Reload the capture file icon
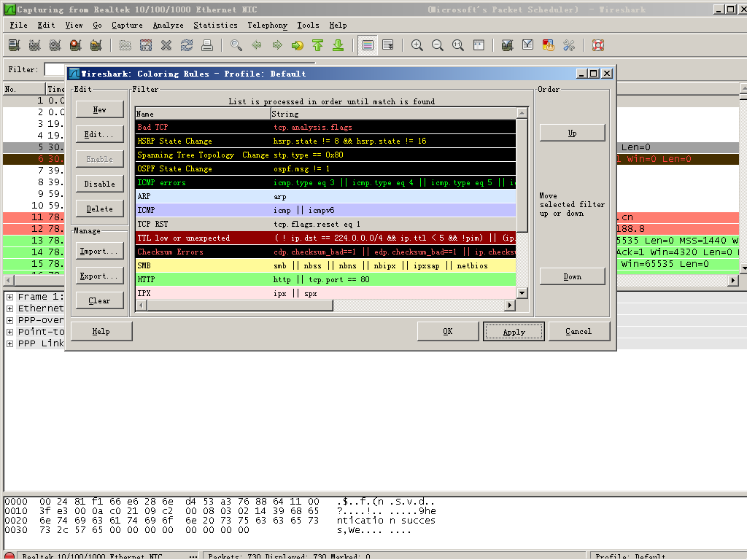Viewport: 747px width, 560px height. 187,45
